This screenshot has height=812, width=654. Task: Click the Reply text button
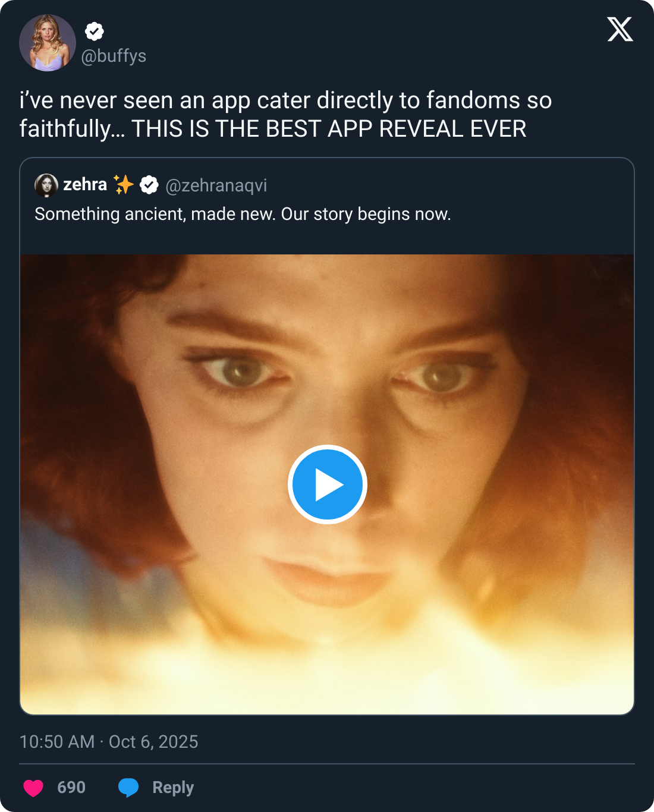tap(173, 788)
